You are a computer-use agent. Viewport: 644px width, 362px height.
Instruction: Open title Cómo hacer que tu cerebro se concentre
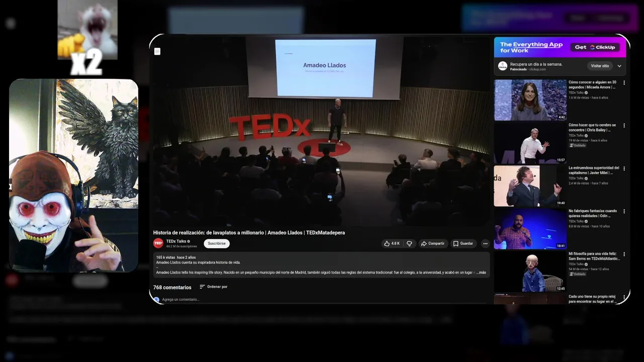pyautogui.click(x=593, y=128)
